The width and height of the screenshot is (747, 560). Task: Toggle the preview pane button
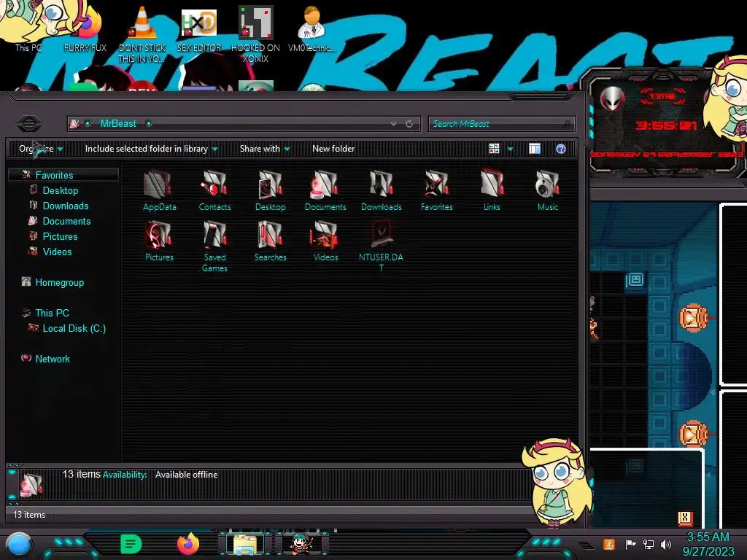coord(535,149)
